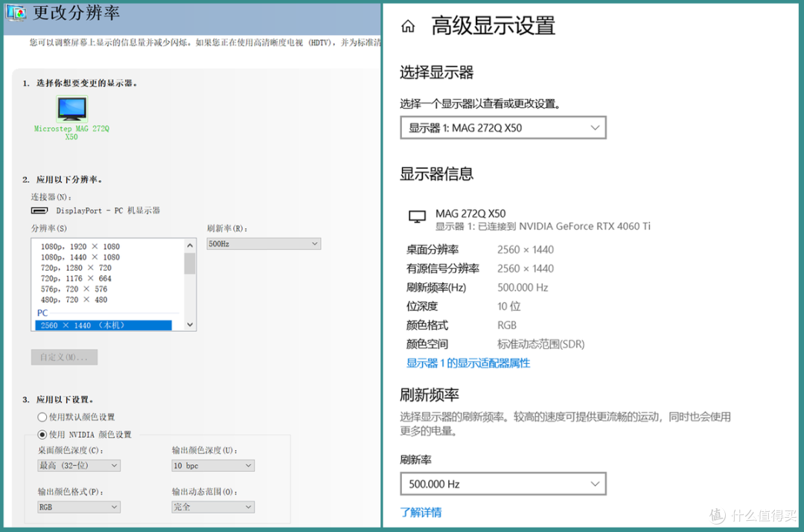The width and height of the screenshot is (804, 532).
Task: Select use default color settings radio
Action: pyautogui.click(x=42, y=417)
